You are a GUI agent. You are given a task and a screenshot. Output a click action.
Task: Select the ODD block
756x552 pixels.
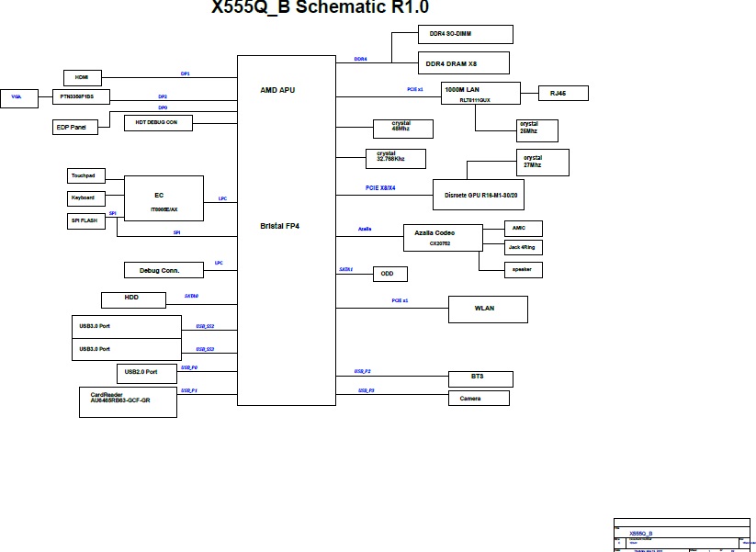click(x=389, y=274)
